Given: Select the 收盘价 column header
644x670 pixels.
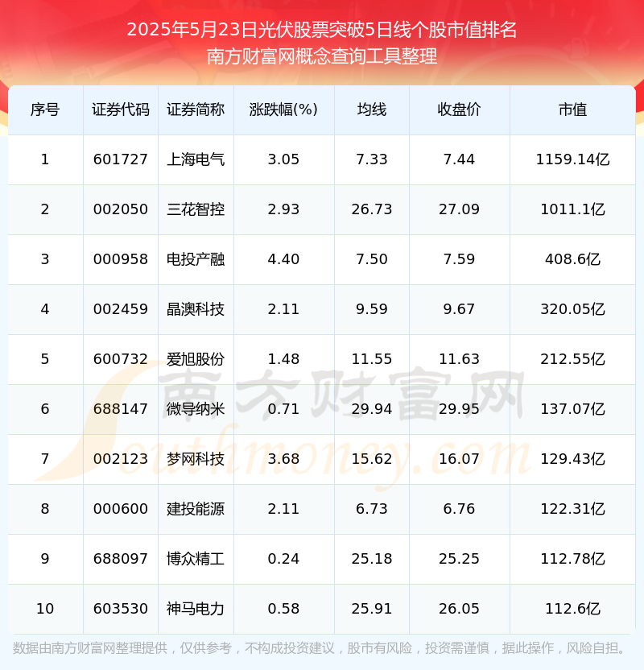Looking at the screenshot, I should tap(459, 110).
